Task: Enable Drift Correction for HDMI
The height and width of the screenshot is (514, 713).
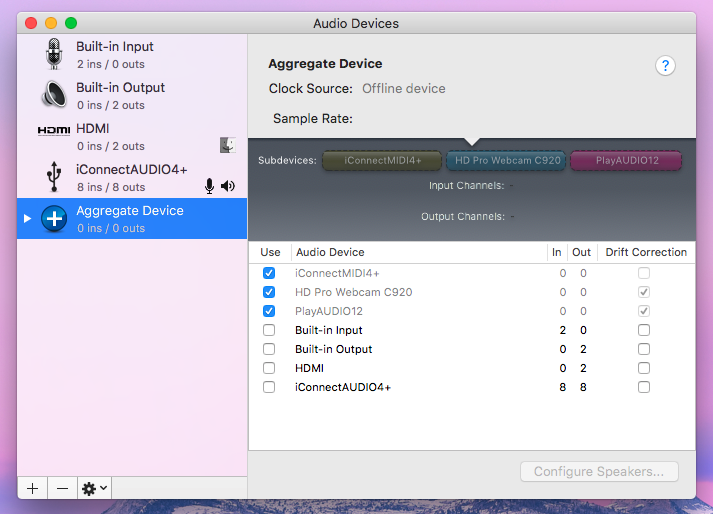Action: click(x=644, y=368)
